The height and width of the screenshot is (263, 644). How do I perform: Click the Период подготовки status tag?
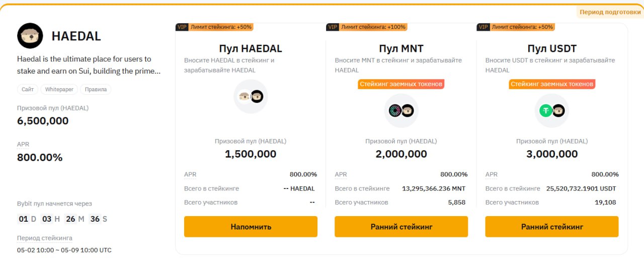point(610,12)
